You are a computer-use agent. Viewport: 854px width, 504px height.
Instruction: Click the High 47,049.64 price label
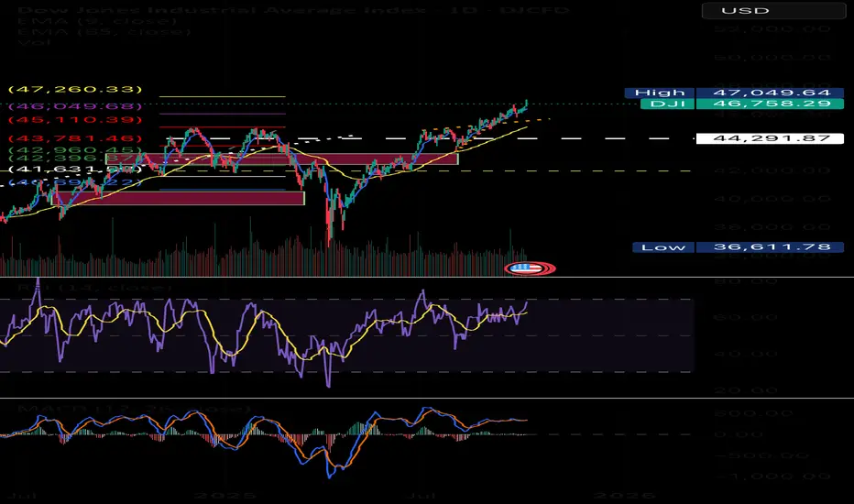click(734, 93)
